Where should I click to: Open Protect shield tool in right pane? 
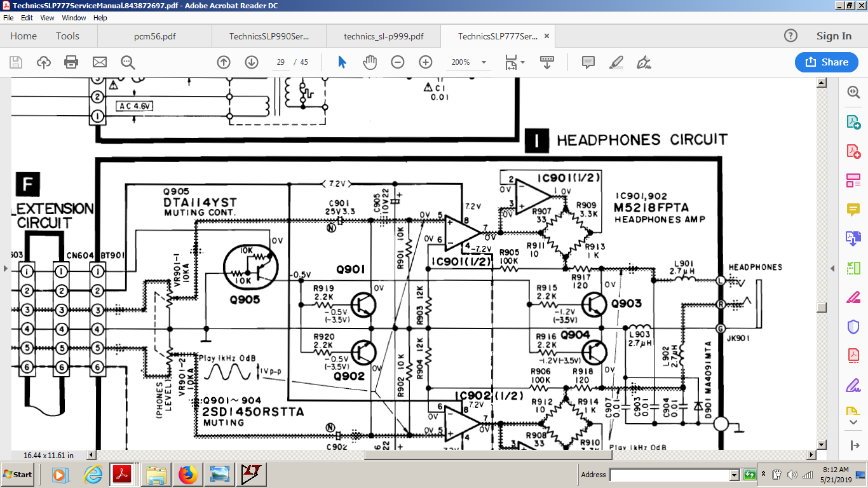[x=853, y=327]
